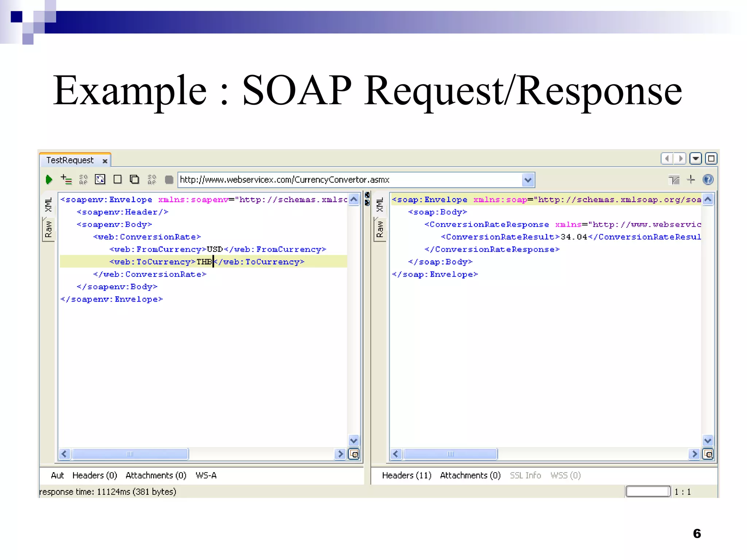The height and width of the screenshot is (560, 747).
Task: Click request editor scroll right arrow
Action: click(x=340, y=454)
